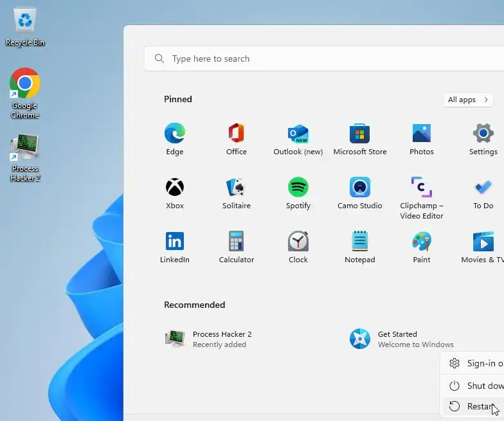The width and height of the screenshot is (504, 421).
Task: Open LinkedIn app
Action: coord(175,247)
